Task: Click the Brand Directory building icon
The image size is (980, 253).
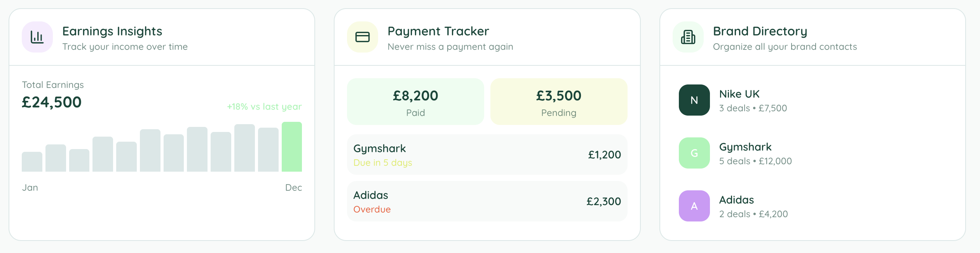Action: 688,37
